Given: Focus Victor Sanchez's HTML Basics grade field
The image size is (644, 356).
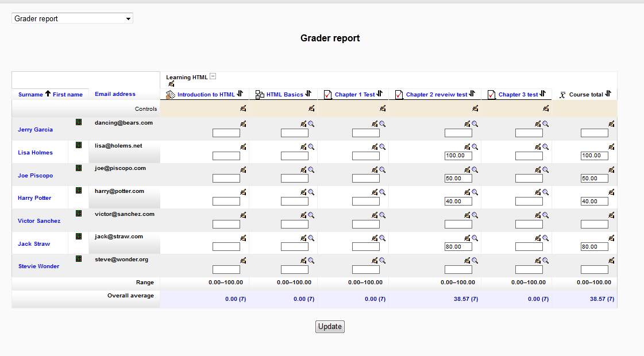Looking at the screenshot, I should 295,224.
